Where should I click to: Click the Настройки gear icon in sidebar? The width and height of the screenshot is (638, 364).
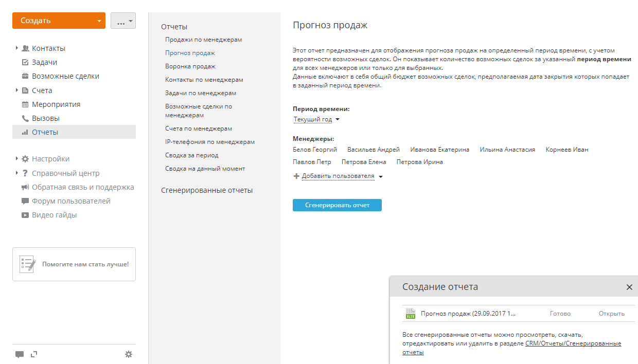point(25,159)
